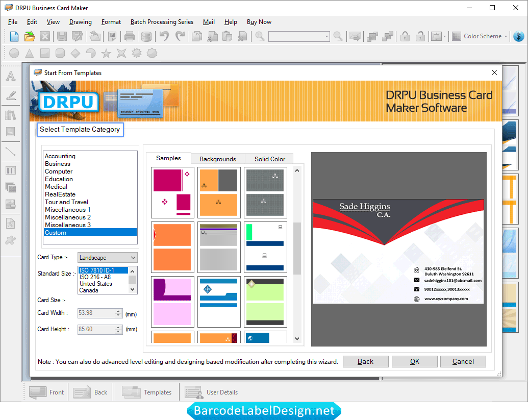Select the Pencil drawing tool in sidebar
Screen dimensions: 528x420
click(x=11, y=95)
